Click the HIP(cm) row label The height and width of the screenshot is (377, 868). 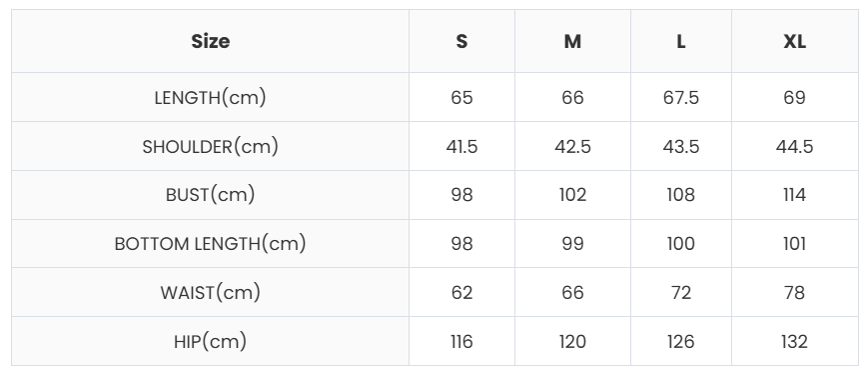[x=211, y=341]
